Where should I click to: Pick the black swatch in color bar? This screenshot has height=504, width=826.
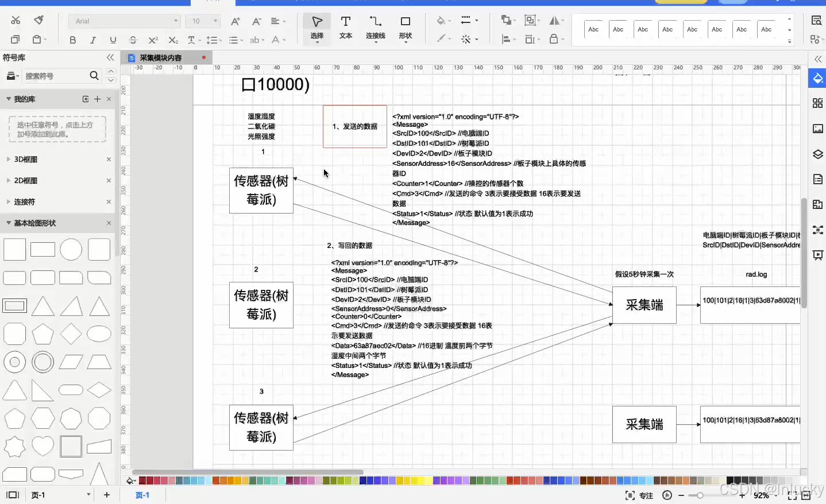(x=730, y=480)
